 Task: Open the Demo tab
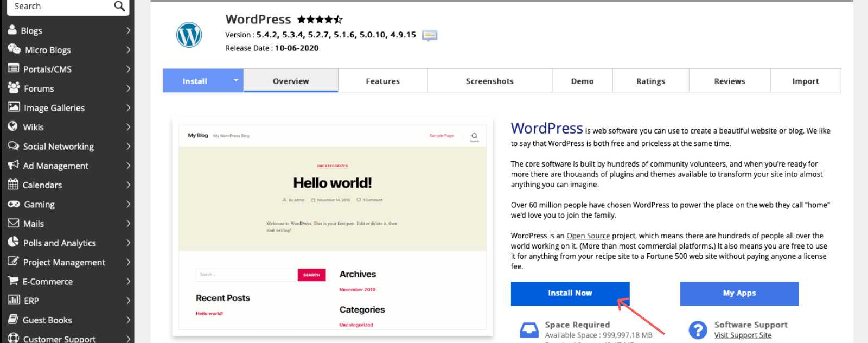tap(582, 81)
